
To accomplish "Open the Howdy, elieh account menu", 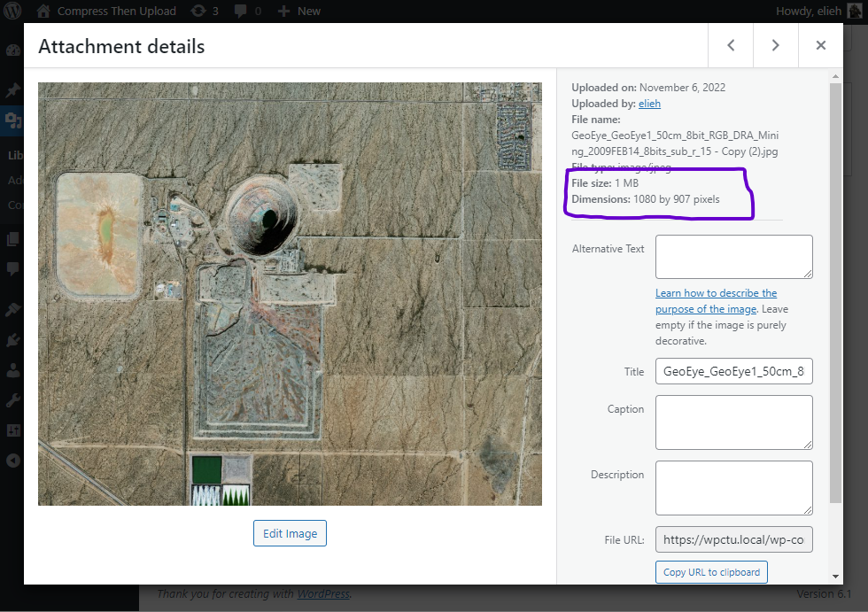I will coord(818,11).
